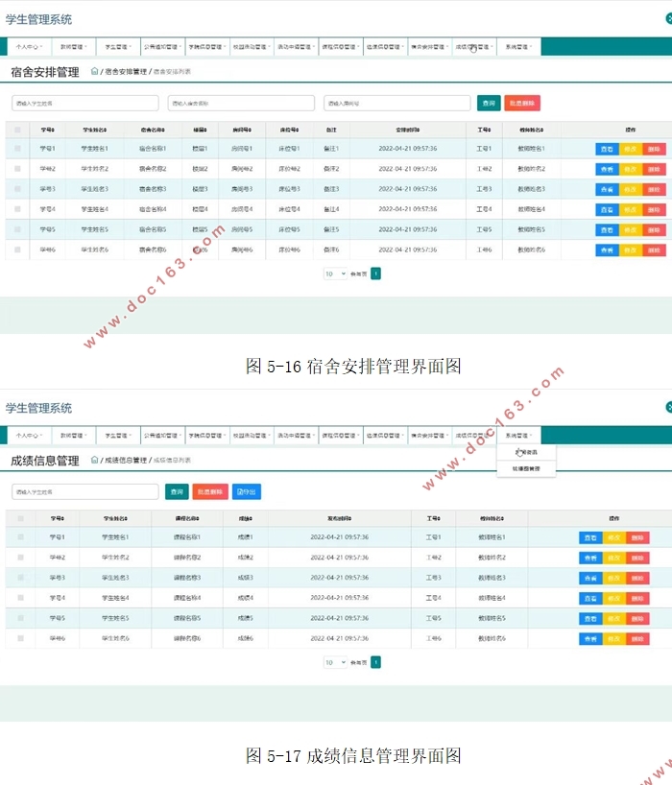
Task: Click yellow 修改 button for 宿舍名称2 row
Action: 631,169
